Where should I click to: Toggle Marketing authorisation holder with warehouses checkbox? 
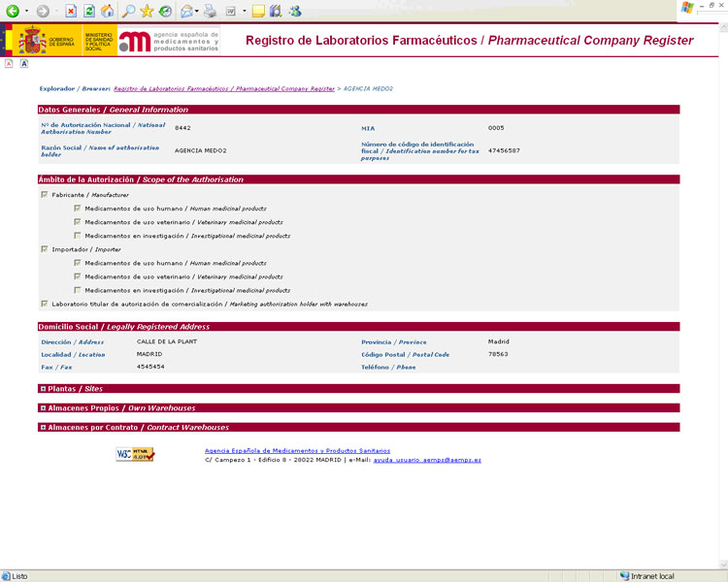pyautogui.click(x=45, y=304)
